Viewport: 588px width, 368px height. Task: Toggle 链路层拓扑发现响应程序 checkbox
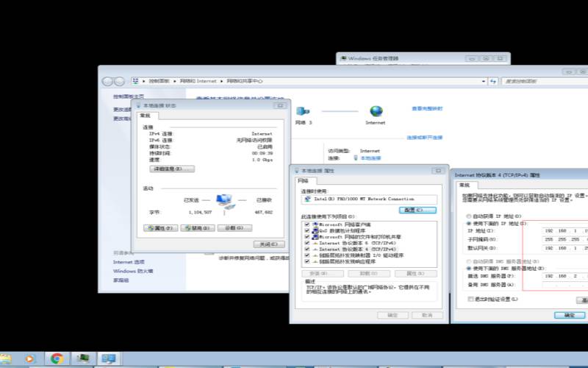[307, 261]
